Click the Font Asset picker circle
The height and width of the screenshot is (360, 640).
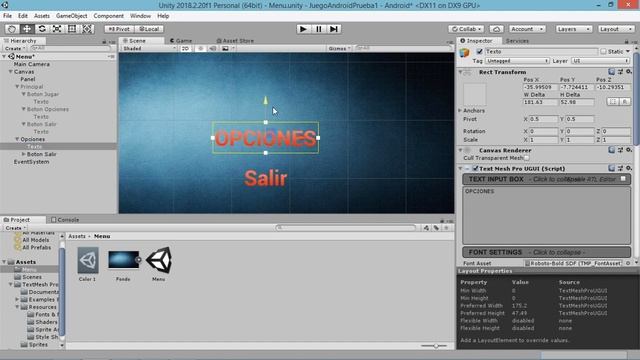pos(628,263)
